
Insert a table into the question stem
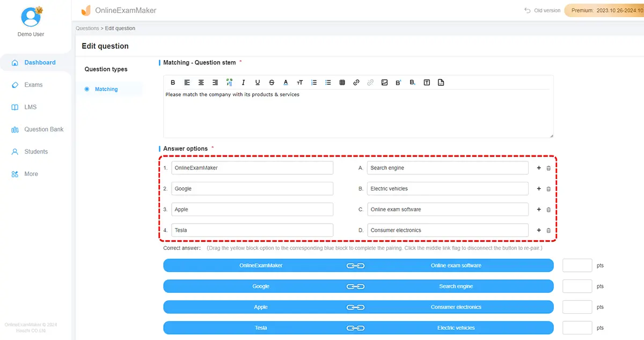tap(342, 83)
